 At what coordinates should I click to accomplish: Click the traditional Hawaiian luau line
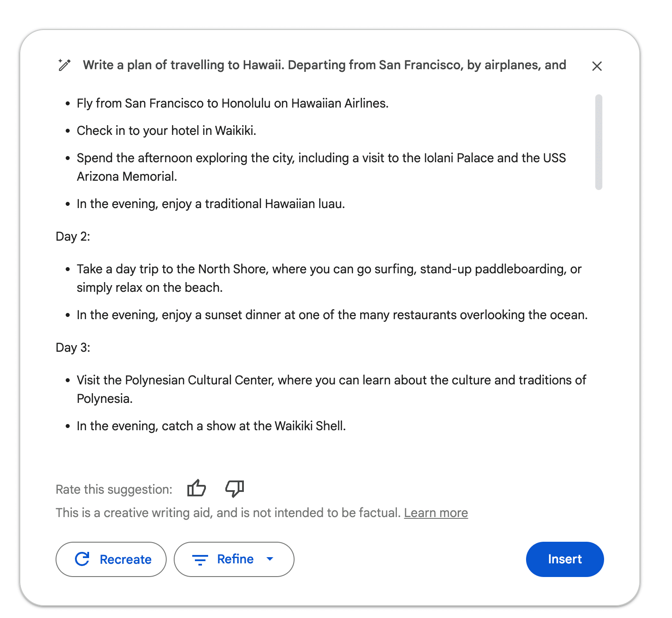tap(210, 204)
